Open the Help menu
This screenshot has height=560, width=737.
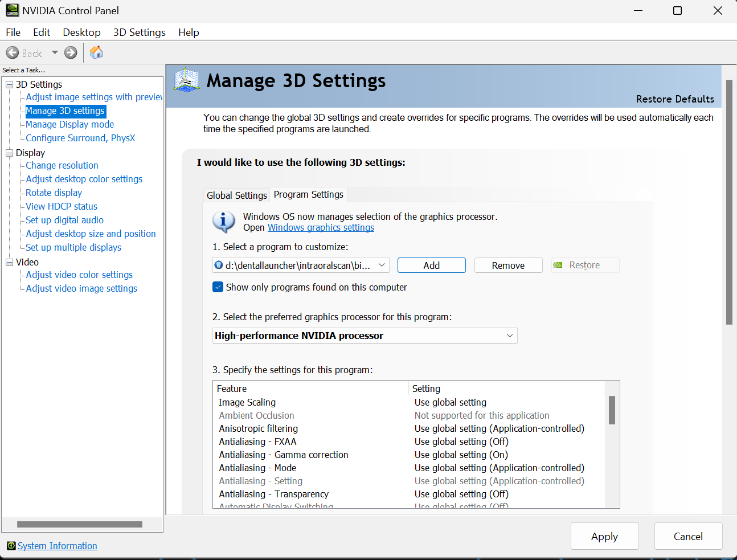point(189,32)
